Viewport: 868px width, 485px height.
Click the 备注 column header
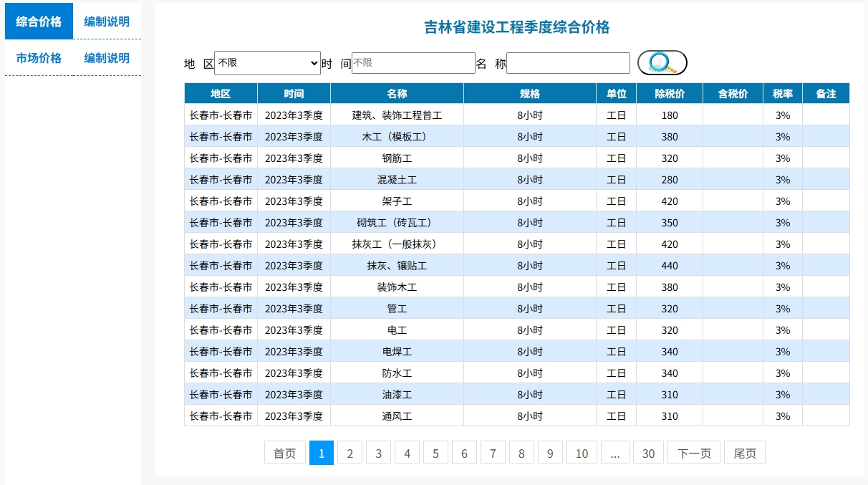click(x=826, y=94)
